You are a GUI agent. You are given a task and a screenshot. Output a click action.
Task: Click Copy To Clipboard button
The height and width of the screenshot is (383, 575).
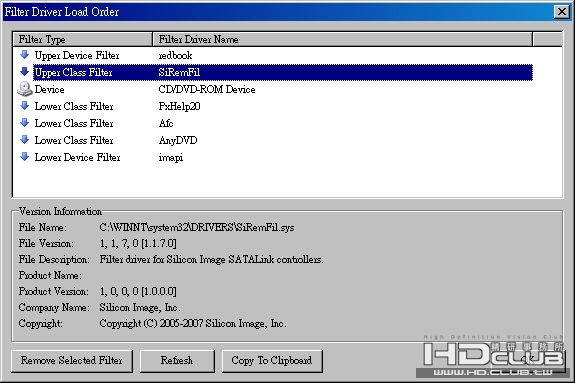pos(272,361)
